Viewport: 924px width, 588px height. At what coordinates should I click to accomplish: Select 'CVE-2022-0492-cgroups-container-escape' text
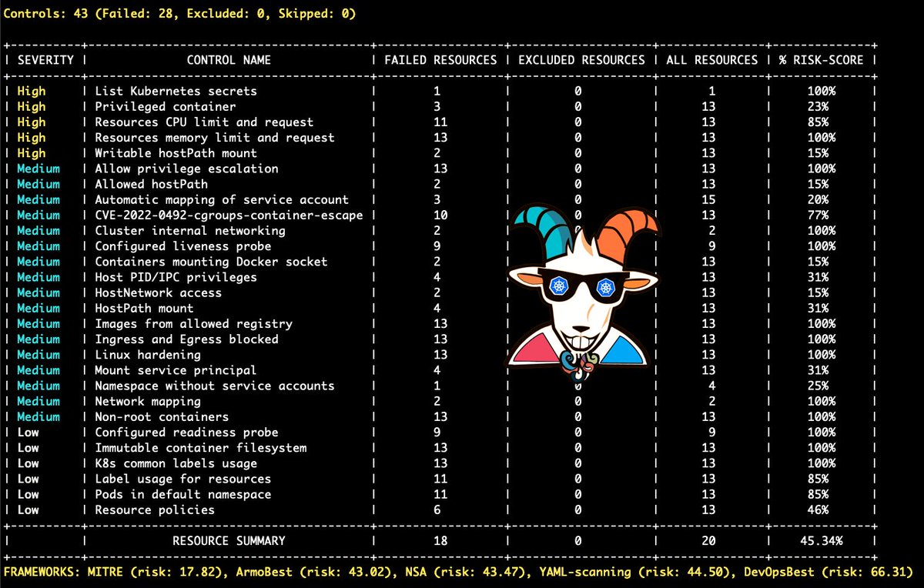229,215
